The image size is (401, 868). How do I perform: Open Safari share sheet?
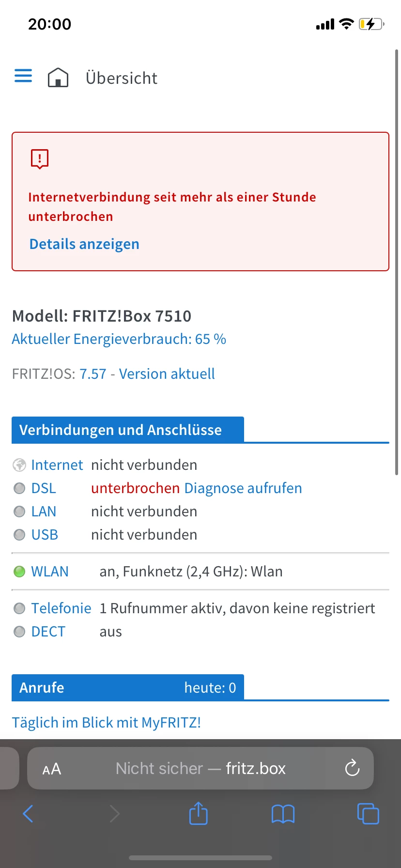pyautogui.click(x=198, y=814)
